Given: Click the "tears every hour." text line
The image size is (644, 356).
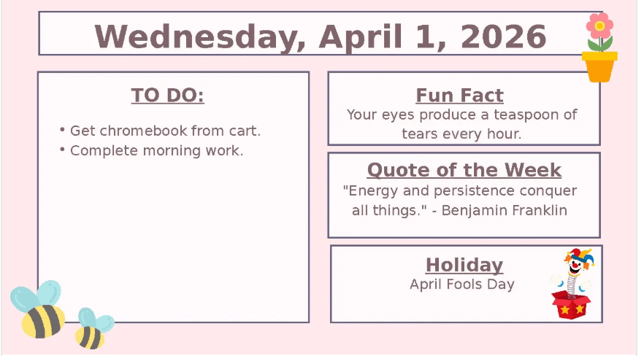Looking at the screenshot, I should tap(461, 134).
